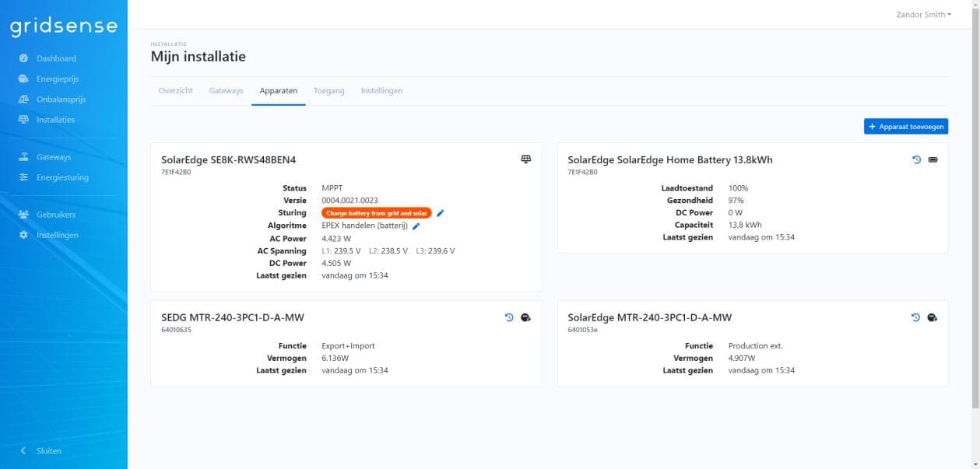Open Energiesturing in the sidebar
The image size is (980, 469).
(x=62, y=177)
